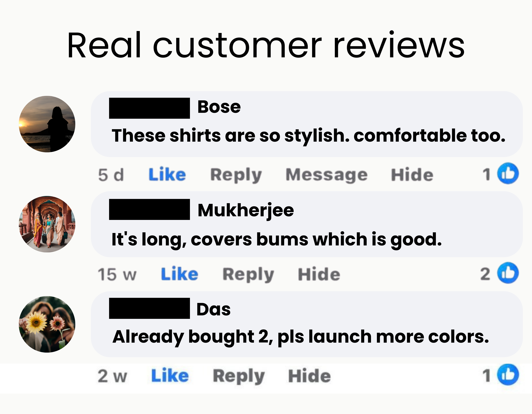The image size is (532, 414).
Task: Click the thumbs-up icon on Mukherjee's comment
Action: [508, 273]
